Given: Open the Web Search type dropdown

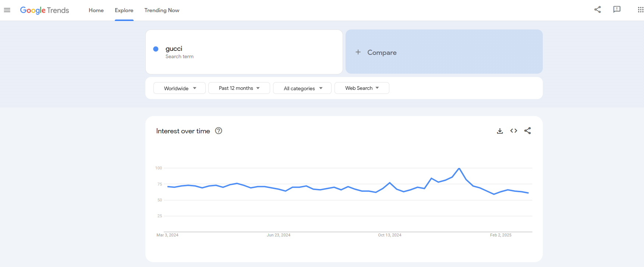Looking at the screenshot, I should [x=362, y=88].
